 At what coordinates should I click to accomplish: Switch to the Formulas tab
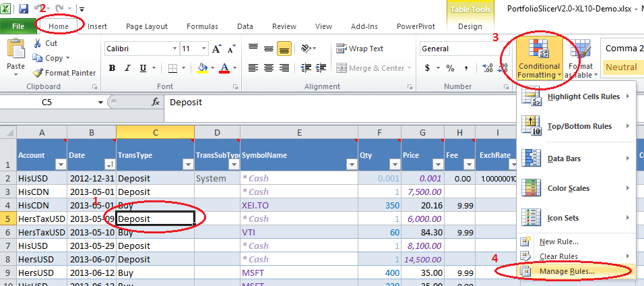[x=202, y=26]
